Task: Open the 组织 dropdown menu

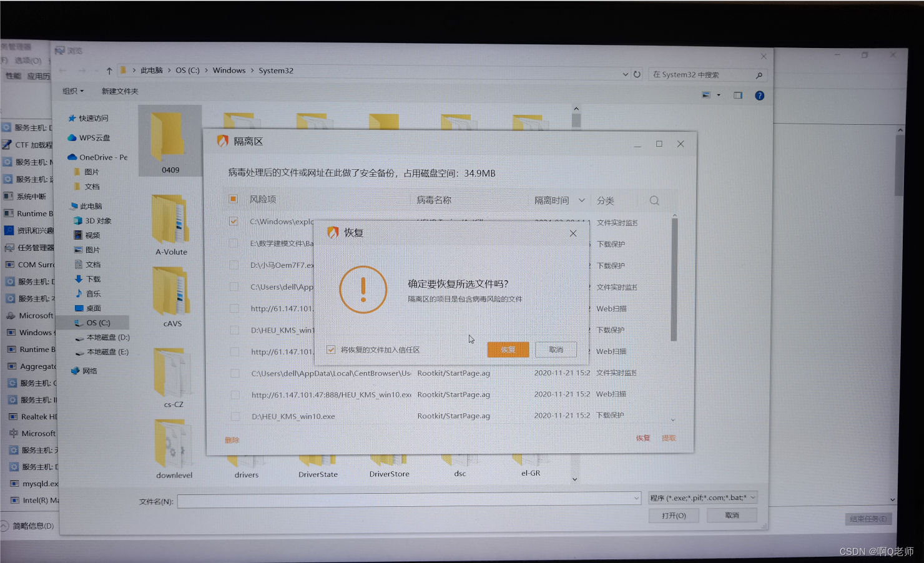Action: pyautogui.click(x=72, y=91)
